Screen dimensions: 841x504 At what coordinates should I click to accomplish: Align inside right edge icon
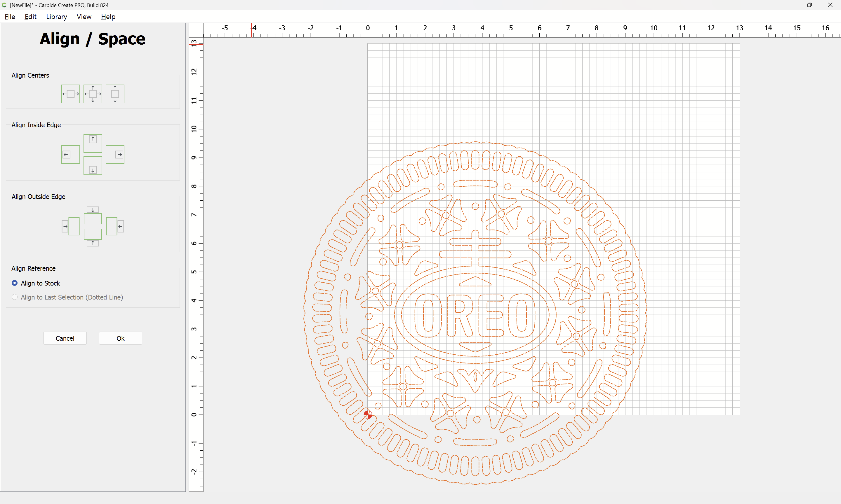click(115, 155)
